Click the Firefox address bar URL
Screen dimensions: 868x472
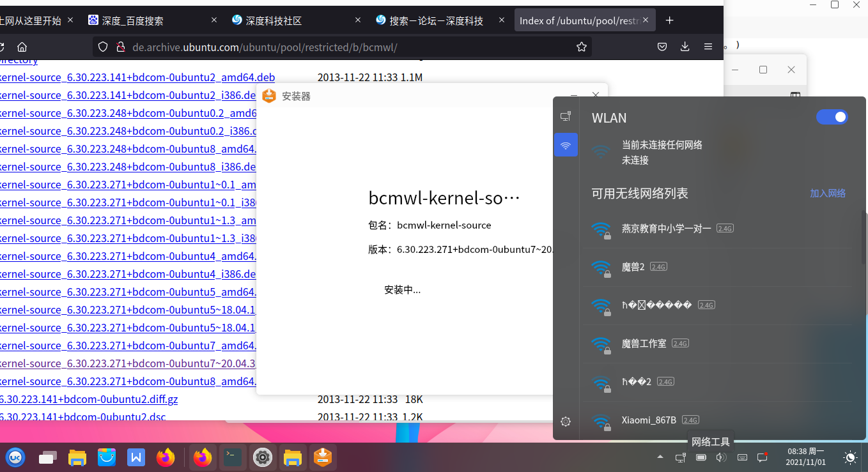click(x=265, y=47)
